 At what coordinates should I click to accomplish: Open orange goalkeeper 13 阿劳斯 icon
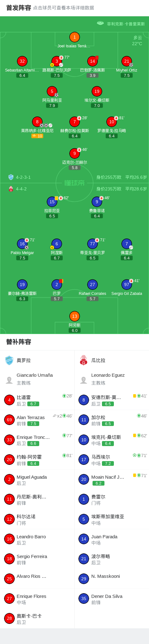click(x=74, y=316)
